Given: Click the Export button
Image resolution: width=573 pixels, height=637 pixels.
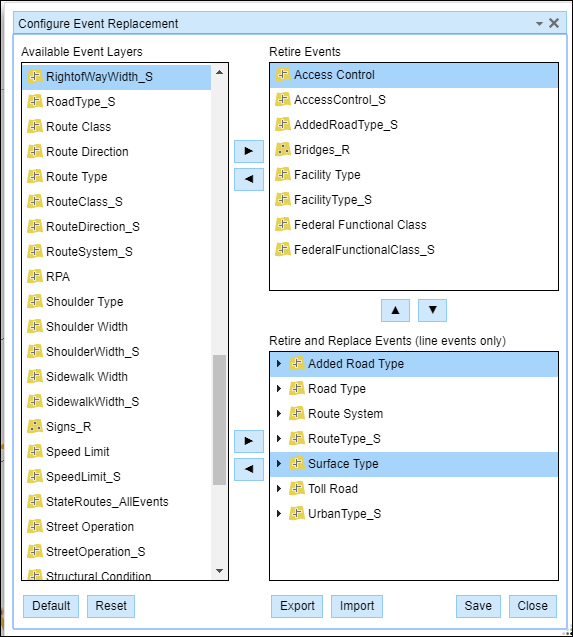Looking at the screenshot, I should coord(297,606).
